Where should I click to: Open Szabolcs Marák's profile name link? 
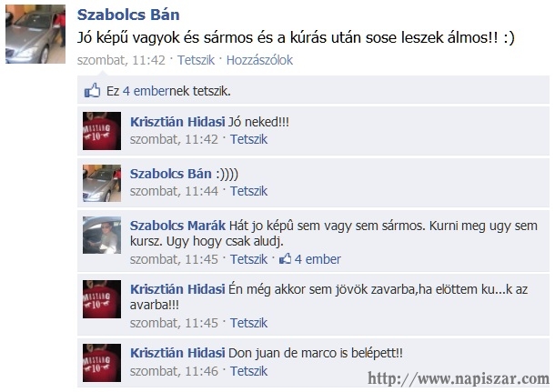click(177, 226)
